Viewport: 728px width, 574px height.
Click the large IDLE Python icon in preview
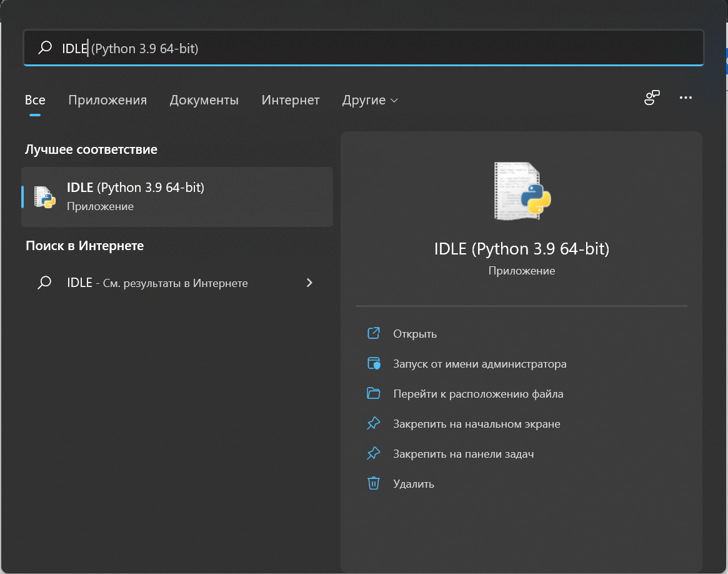pos(522,191)
